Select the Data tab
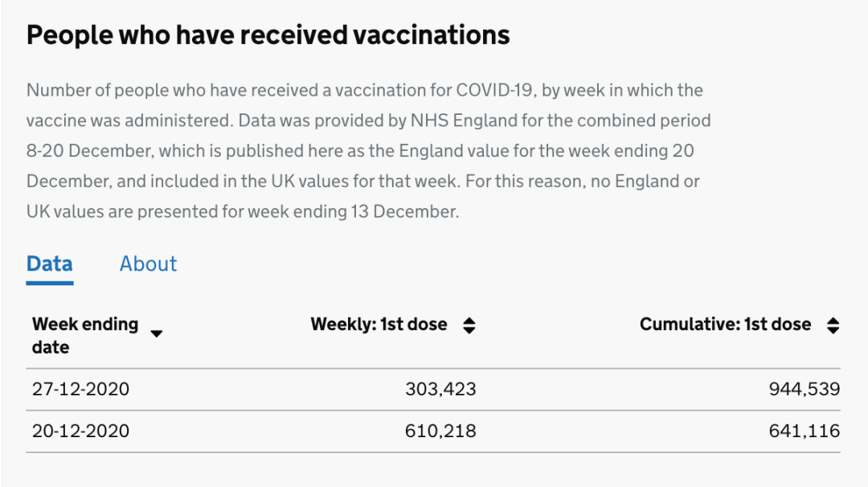 (x=50, y=264)
